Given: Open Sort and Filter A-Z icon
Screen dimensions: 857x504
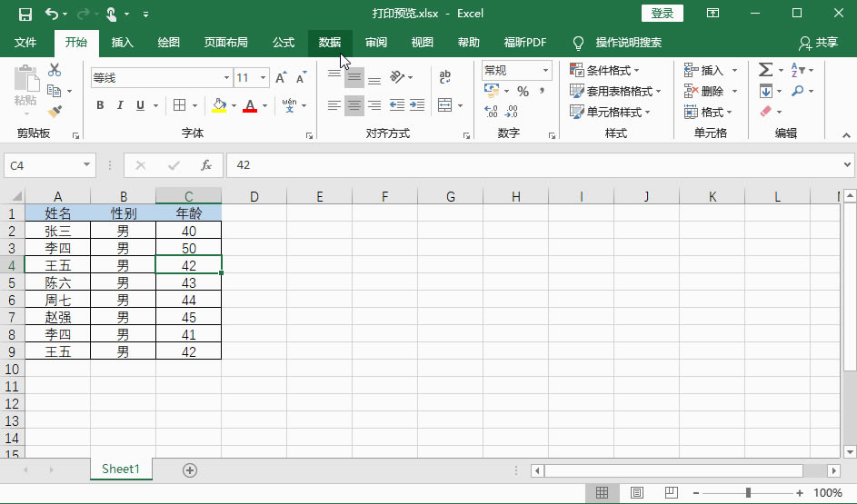Looking at the screenshot, I should (x=797, y=70).
